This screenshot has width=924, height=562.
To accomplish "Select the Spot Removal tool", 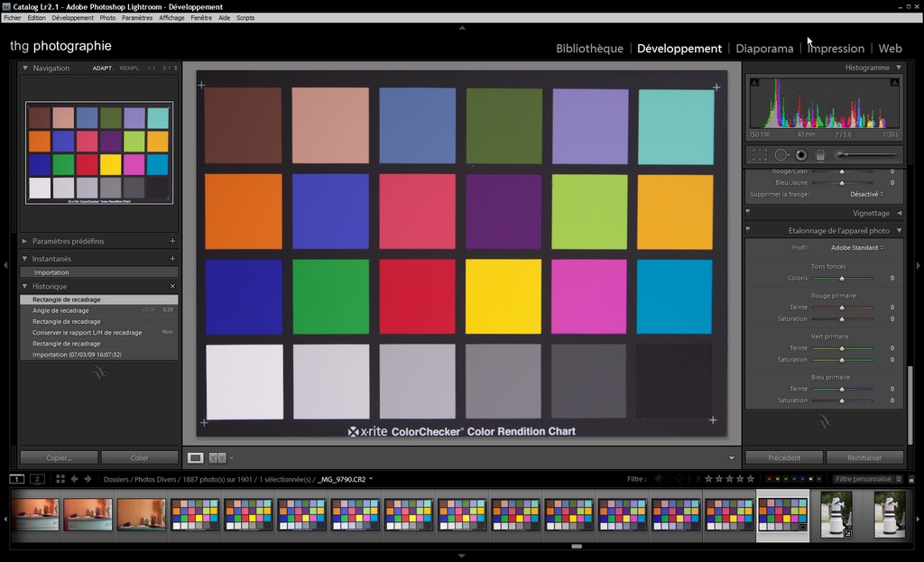I will tap(781, 155).
